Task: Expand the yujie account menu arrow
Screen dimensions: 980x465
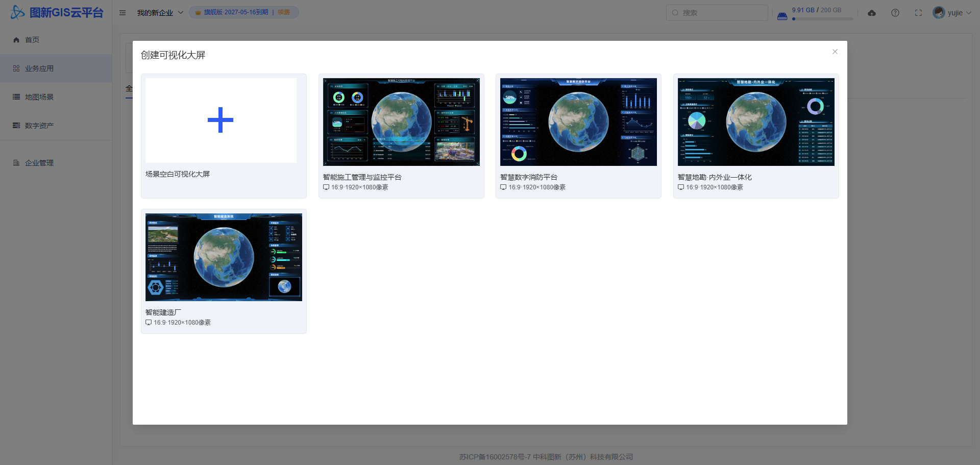Action: [x=968, y=13]
